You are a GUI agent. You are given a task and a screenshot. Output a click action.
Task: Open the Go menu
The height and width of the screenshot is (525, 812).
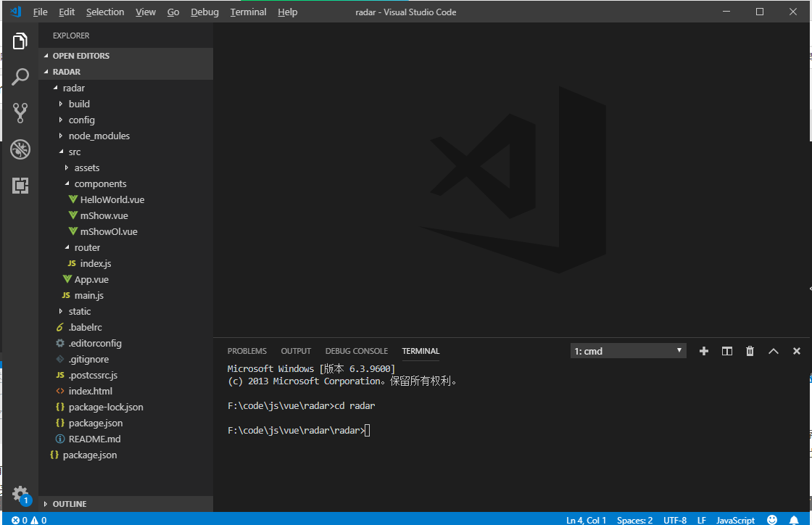(173, 12)
